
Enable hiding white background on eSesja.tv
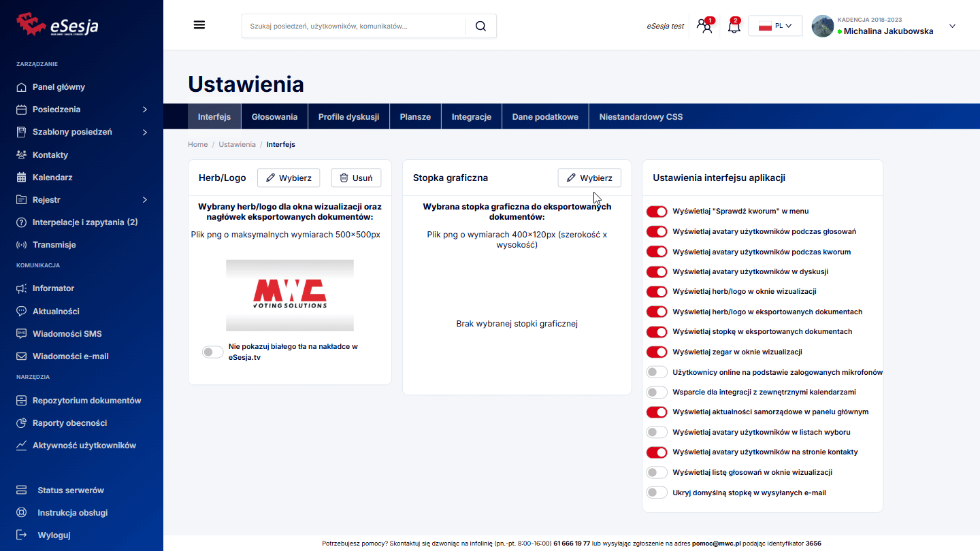pos(213,352)
